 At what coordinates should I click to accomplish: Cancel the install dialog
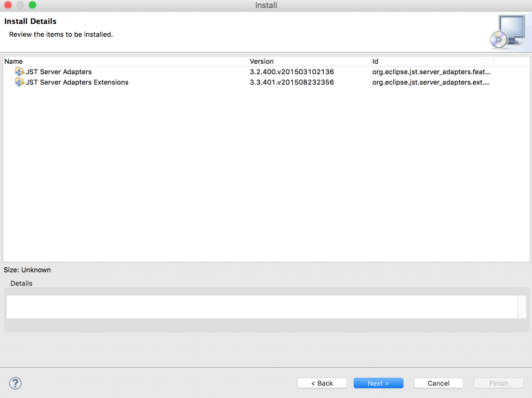pyautogui.click(x=438, y=383)
